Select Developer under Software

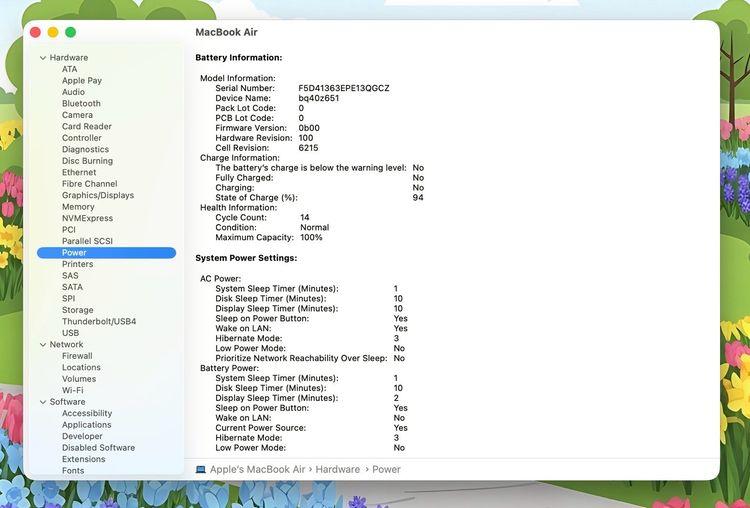(82, 436)
